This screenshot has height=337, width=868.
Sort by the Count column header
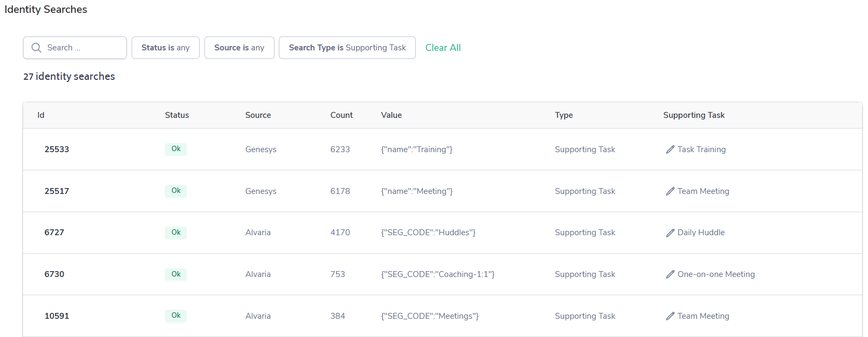[341, 115]
